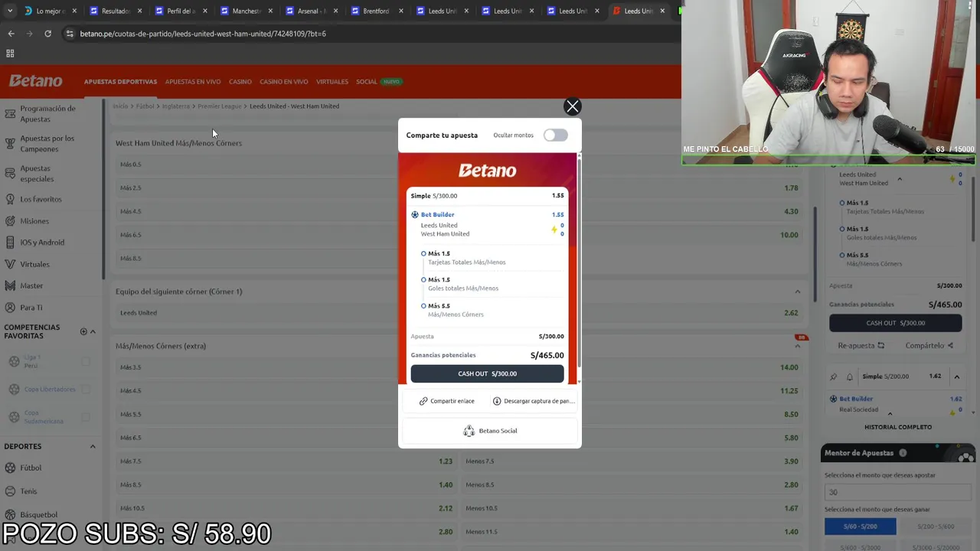Viewport: 980px width, 551px height.
Task: Click the lightning bolt icon in the share dialog
Action: (554, 230)
